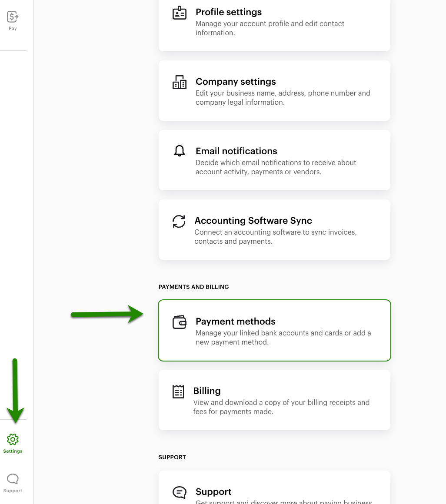The image size is (446, 504).
Task: Open the Company settings heading
Action: (236, 82)
